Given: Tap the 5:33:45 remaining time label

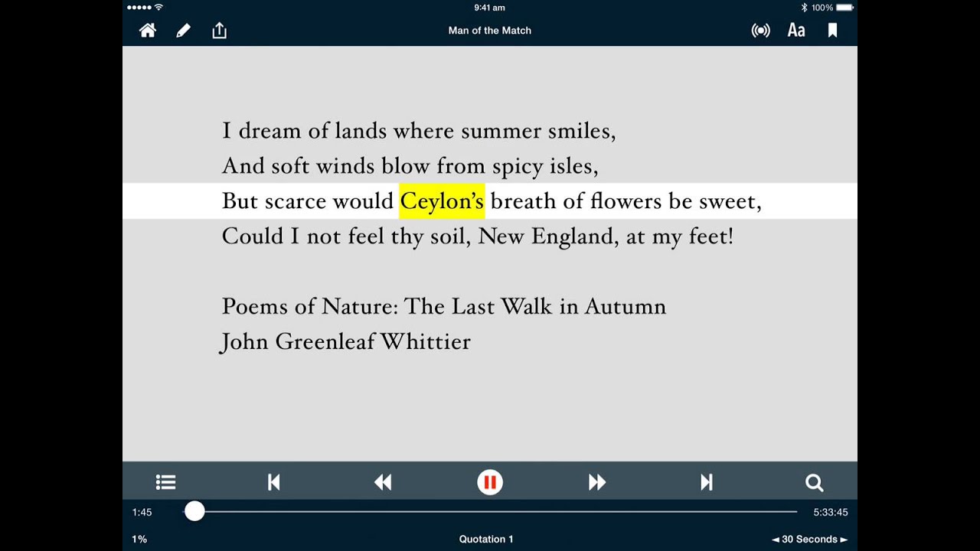Looking at the screenshot, I should [x=831, y=512].
